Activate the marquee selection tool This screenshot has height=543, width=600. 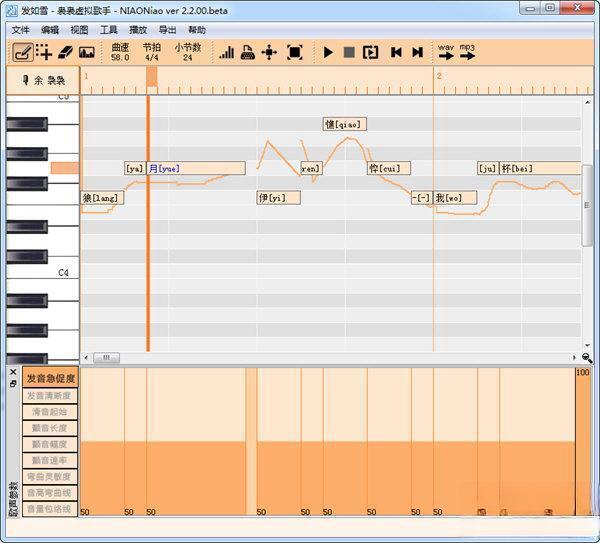click(x=44, y=52)
